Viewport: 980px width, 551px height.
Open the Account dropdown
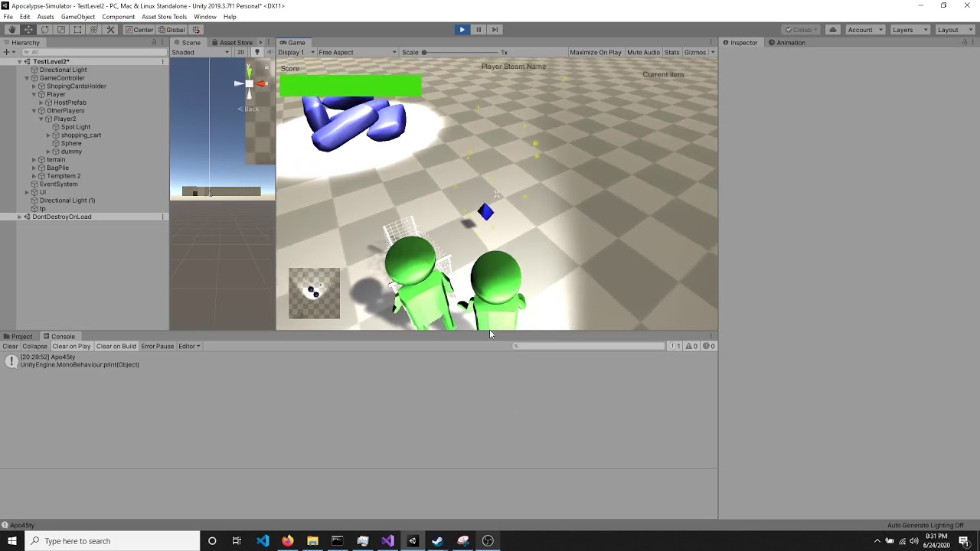tap(865, 30)
